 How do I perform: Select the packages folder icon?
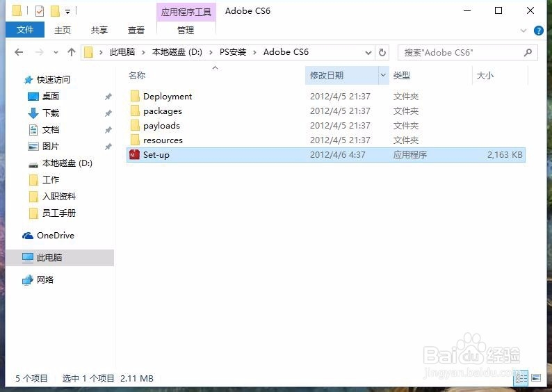pyautogui.click(x=135, y=111)
